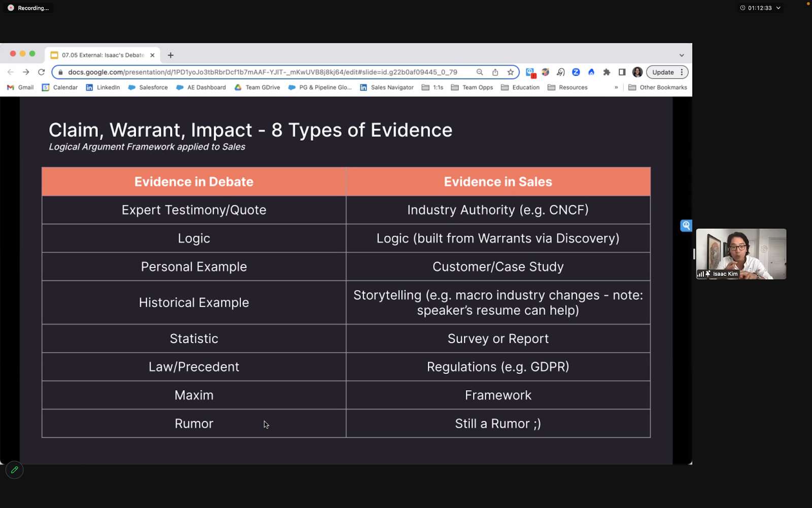Select the Isaac's Debate presentation tab
This screenshot has height=508, width=812.
tap(103, 55)
